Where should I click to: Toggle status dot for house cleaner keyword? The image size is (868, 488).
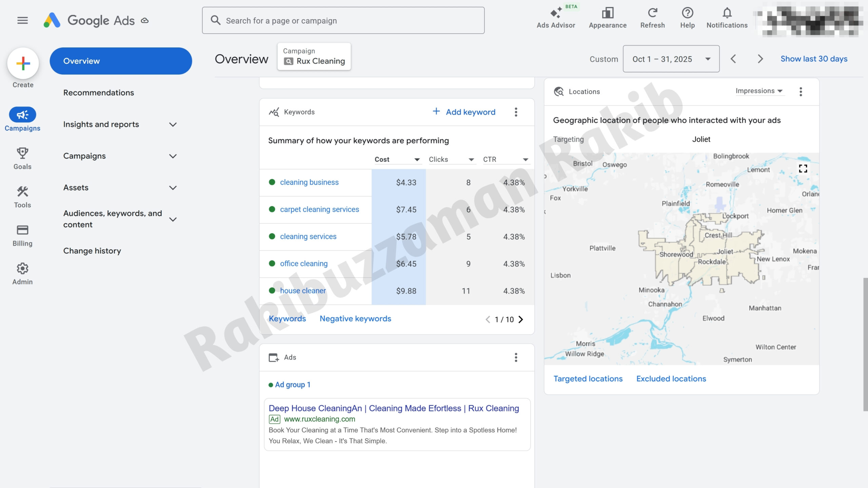272,291
